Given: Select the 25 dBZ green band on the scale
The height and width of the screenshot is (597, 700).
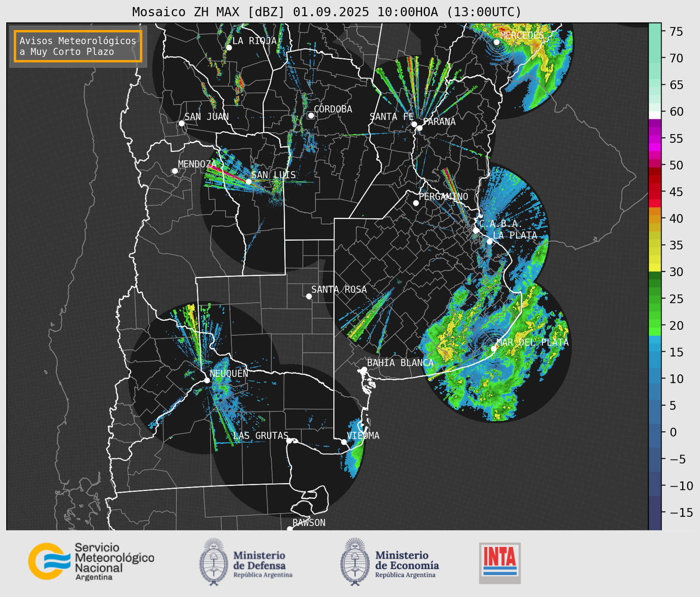Looking at the screenshot, I should pos(655,299).
